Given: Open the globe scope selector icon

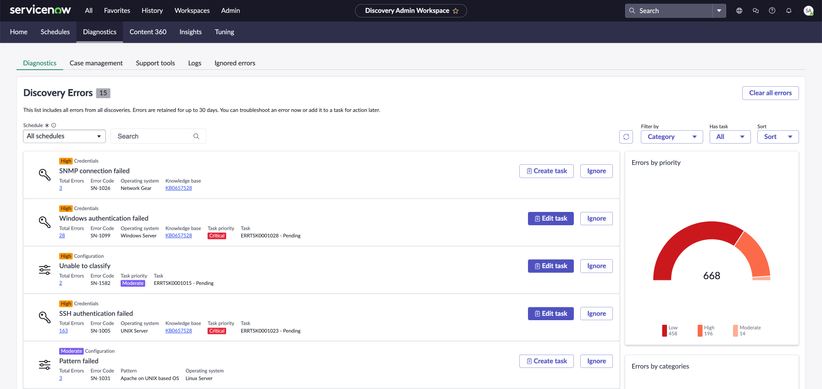Looking at the screenshot, I should [x=739, y=10].
